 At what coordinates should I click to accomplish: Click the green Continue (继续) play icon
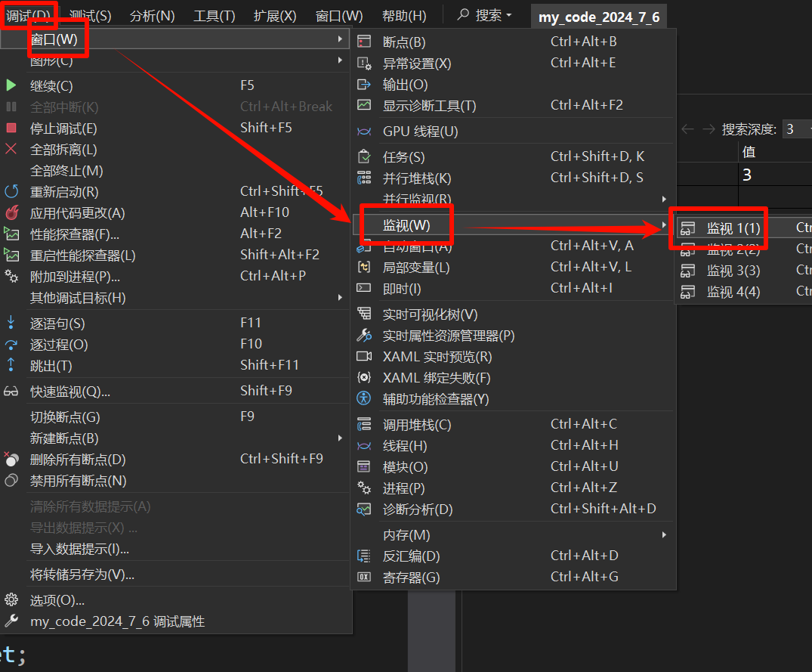(x=11, y=86)
